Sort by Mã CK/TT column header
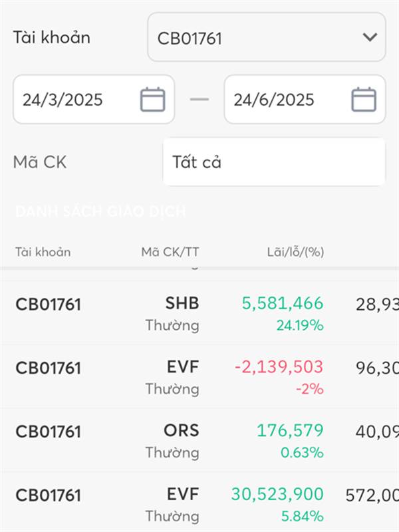 pyautogui.click(x=170, y=252)
